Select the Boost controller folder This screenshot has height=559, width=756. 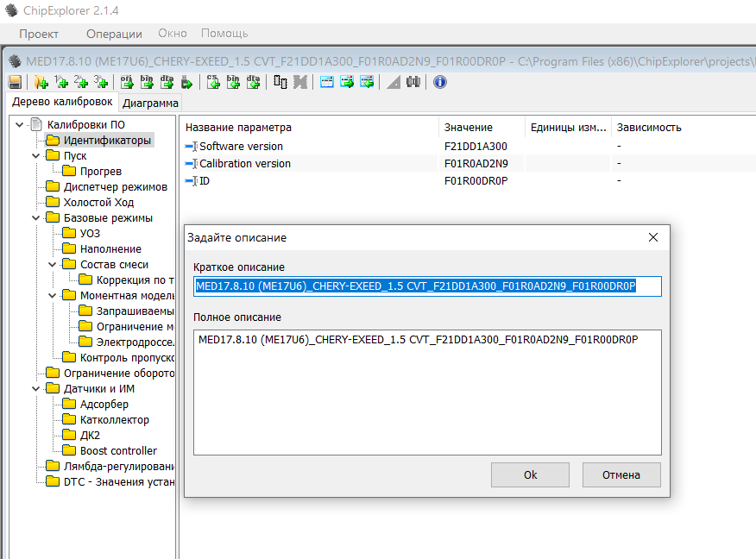click(x=118, y=451)
